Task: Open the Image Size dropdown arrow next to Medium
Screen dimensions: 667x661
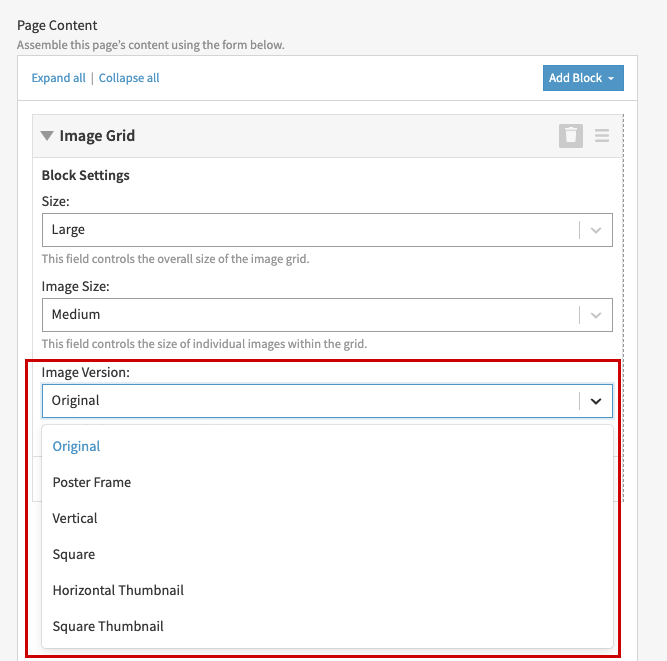Action: click(596, 315)
